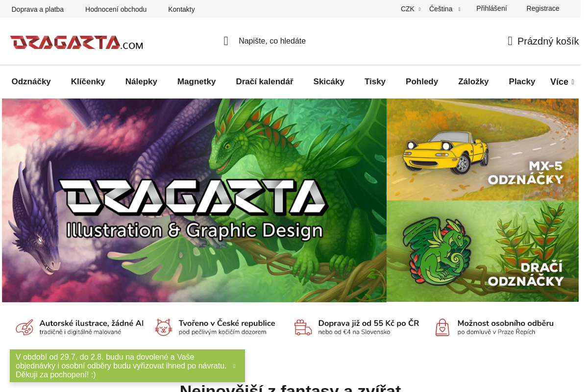Click the Dragarta.com logo

click(x=76, y=42)
